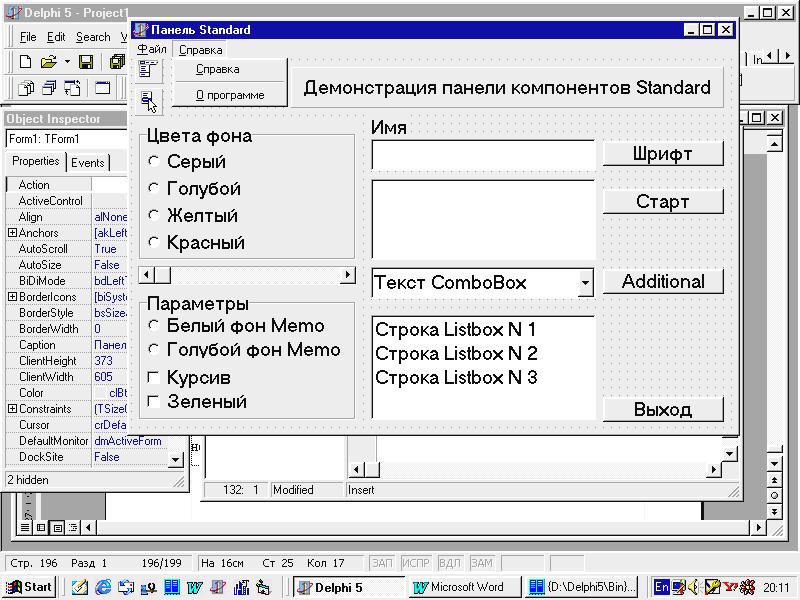
Task: Click the blue two-panel file manager quick launch icon
Action: (172, 587)
